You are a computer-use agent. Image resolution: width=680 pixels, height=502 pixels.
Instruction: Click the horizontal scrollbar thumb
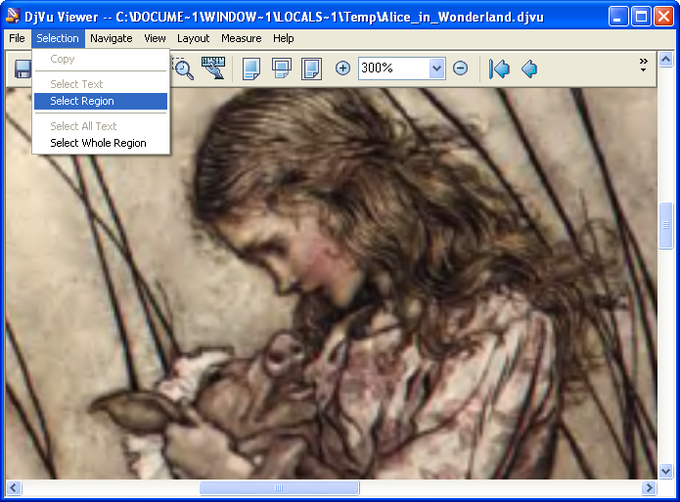[x=279, y=488]
